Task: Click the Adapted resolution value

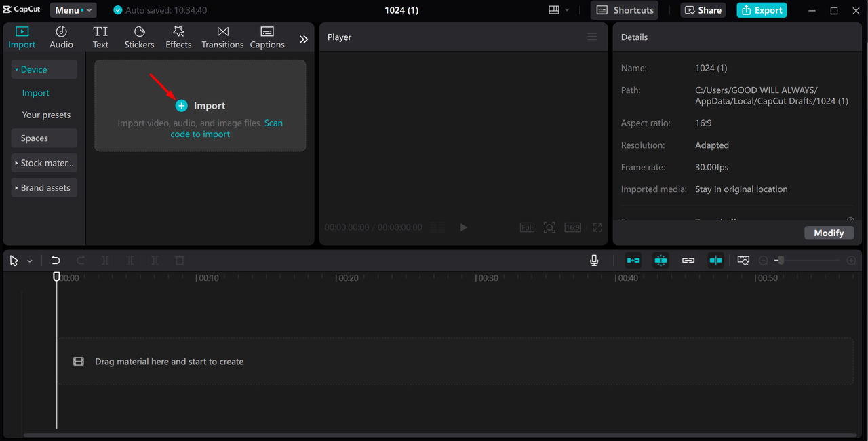Action: [712, 145]
